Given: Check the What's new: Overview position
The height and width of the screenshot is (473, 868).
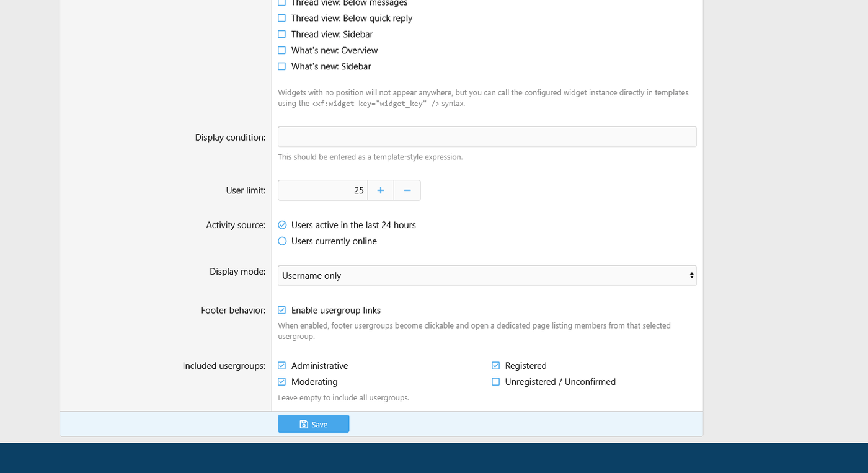Looking at the screenshot, I should pos(282,51).
